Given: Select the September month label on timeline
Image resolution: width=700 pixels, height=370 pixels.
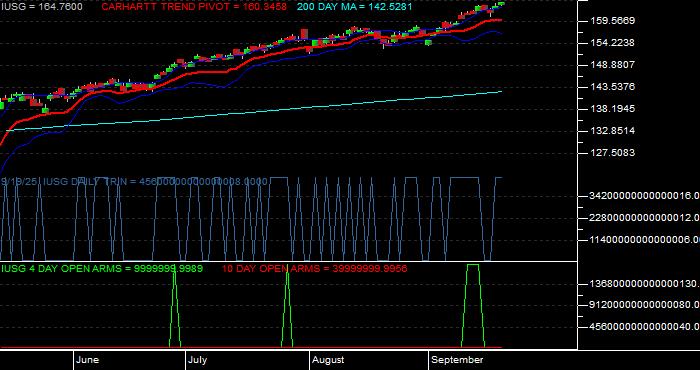Looking at the screenshot, I should [458, 360].
